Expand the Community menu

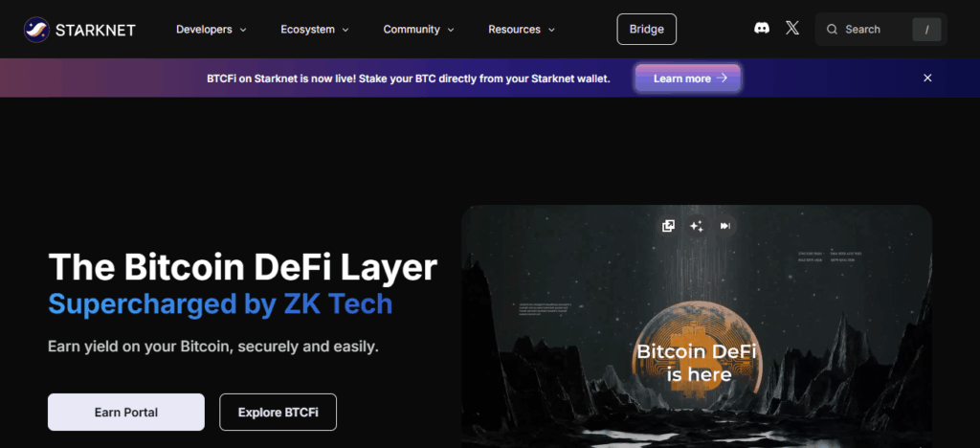(419, 30)
